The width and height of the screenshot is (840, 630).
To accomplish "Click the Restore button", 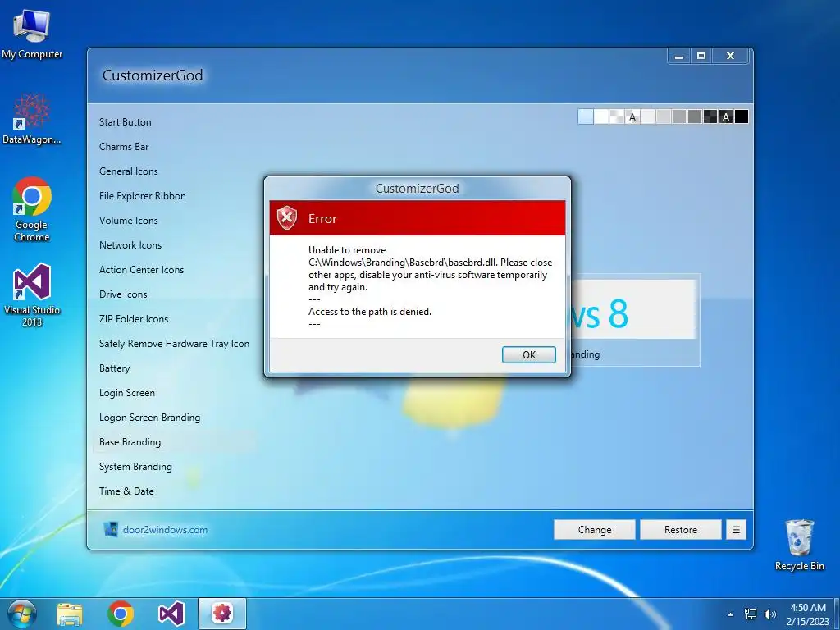I will pyautogui.click(x=680, y=530).
